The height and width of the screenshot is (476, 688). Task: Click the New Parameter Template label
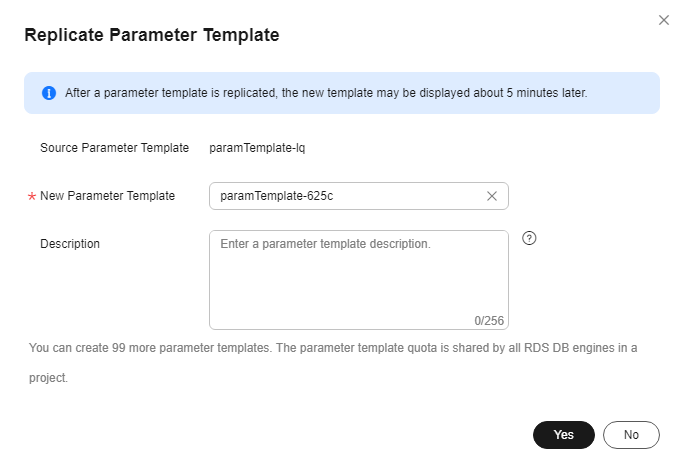click(107, 196)
